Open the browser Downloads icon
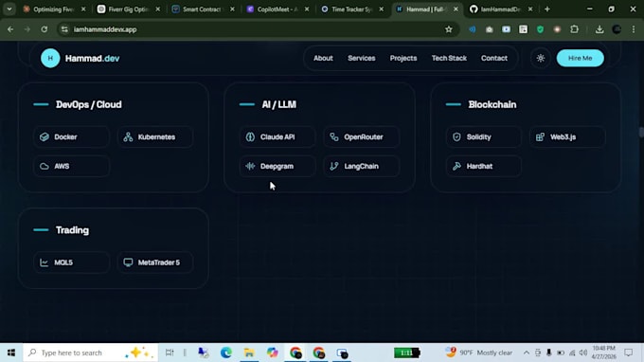This screenshot has width=644, height=362. coord(599,29)
